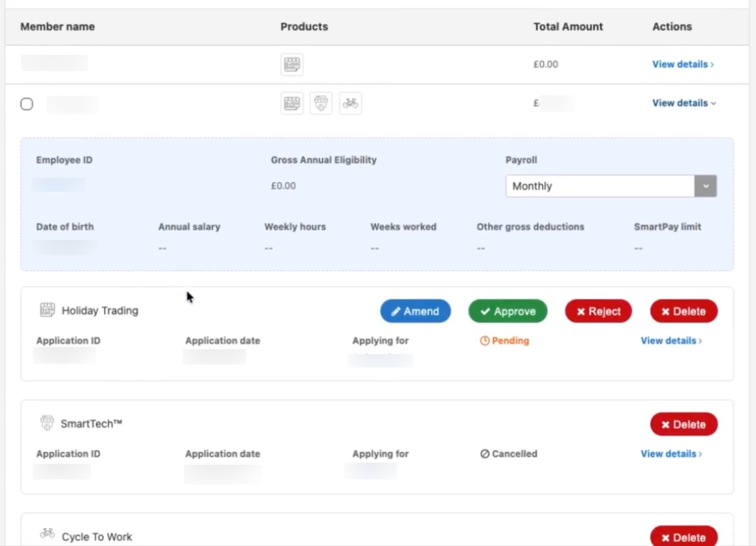Screen dimensions: 756x546
Task: Tick the checkbox beside the second member
Action: coord(27,104)
